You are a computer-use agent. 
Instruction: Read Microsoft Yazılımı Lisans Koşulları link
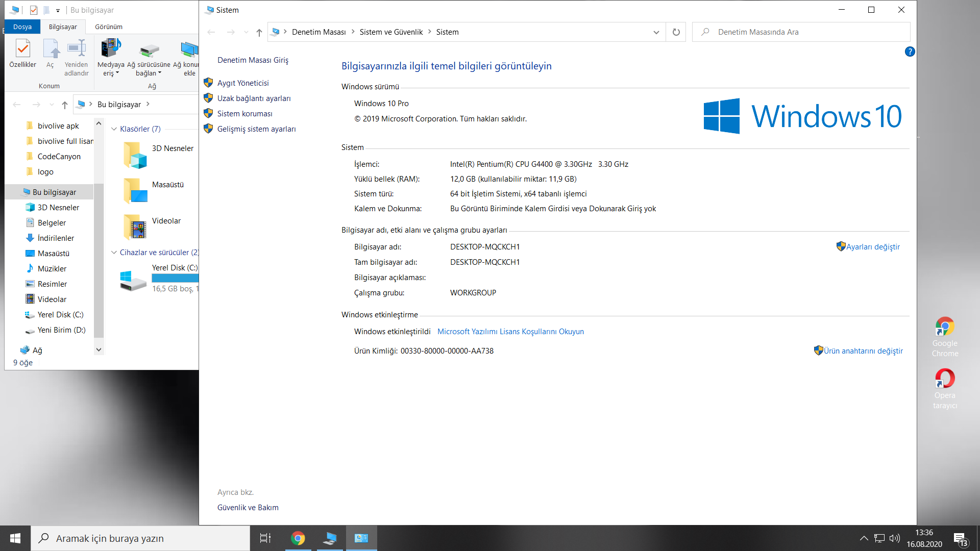(510, 332)
